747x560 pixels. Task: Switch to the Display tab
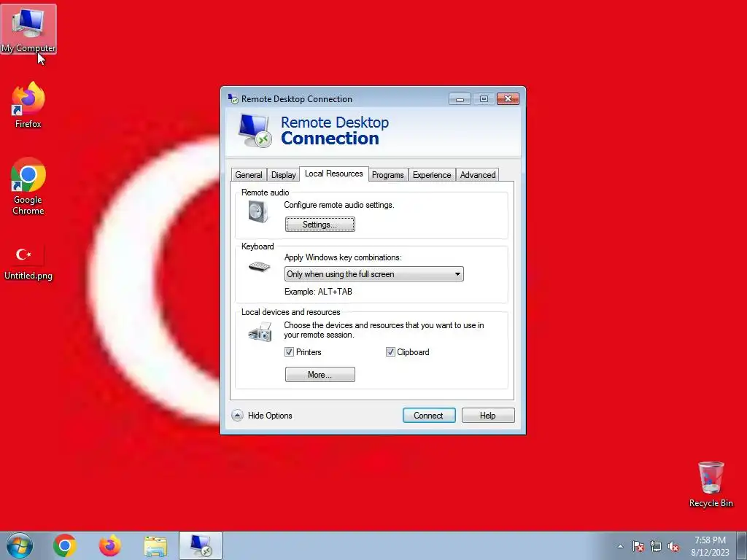284,175
